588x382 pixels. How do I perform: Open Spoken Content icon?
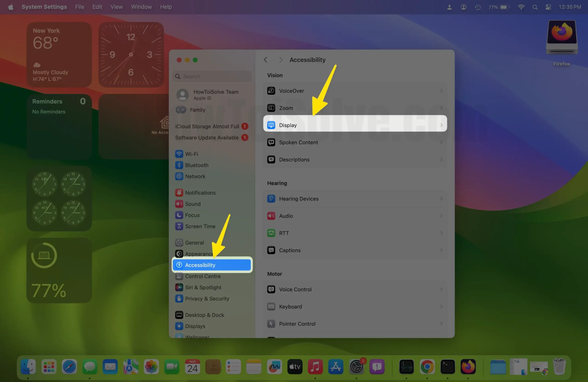(271, 142)
